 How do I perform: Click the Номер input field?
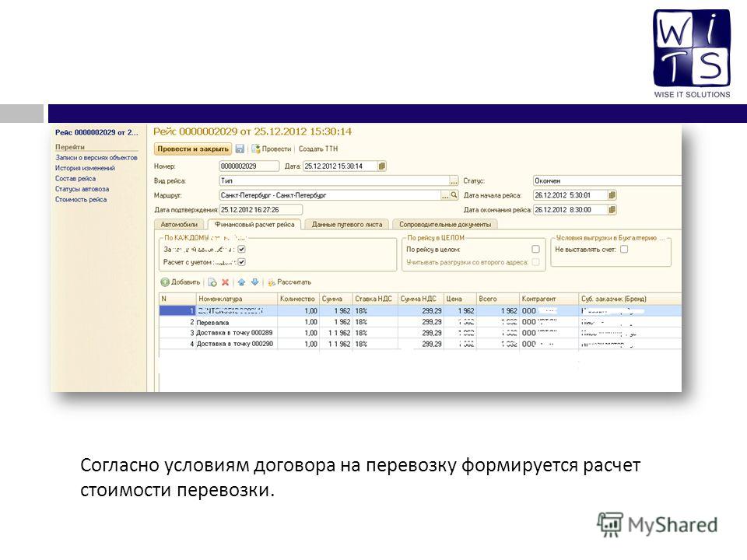click(249, 166)
